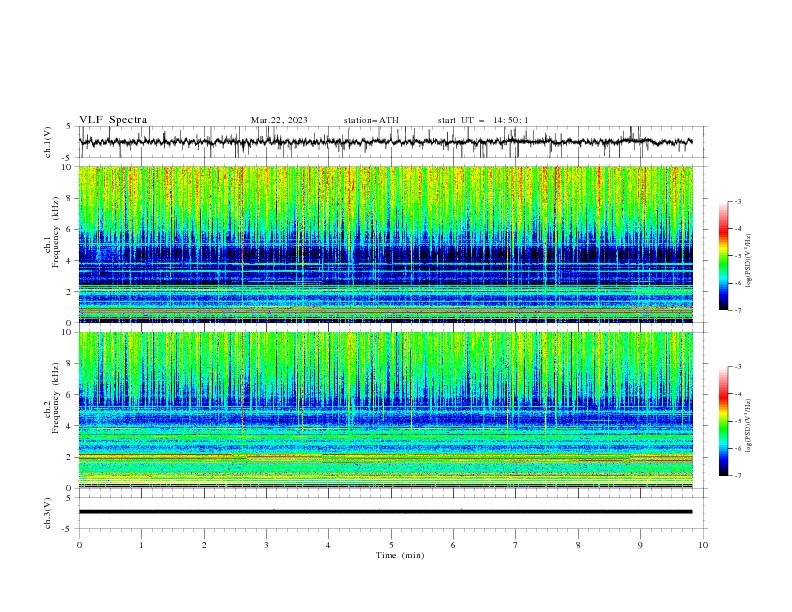The image size is (792, 612).
Task: Click time axis tick label '7'
Action: coord(516,545)
